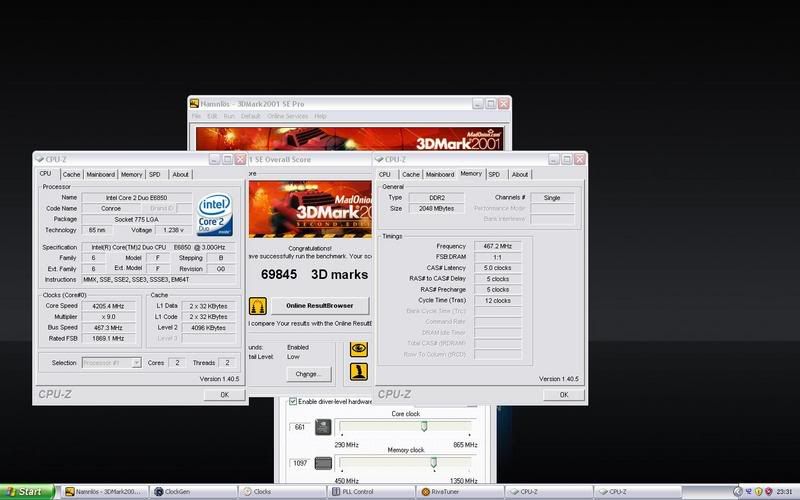Viewport: 800px width, 500px height.
Task: Open the Memory tab in left CPU-Z
Action: (132, 174)
